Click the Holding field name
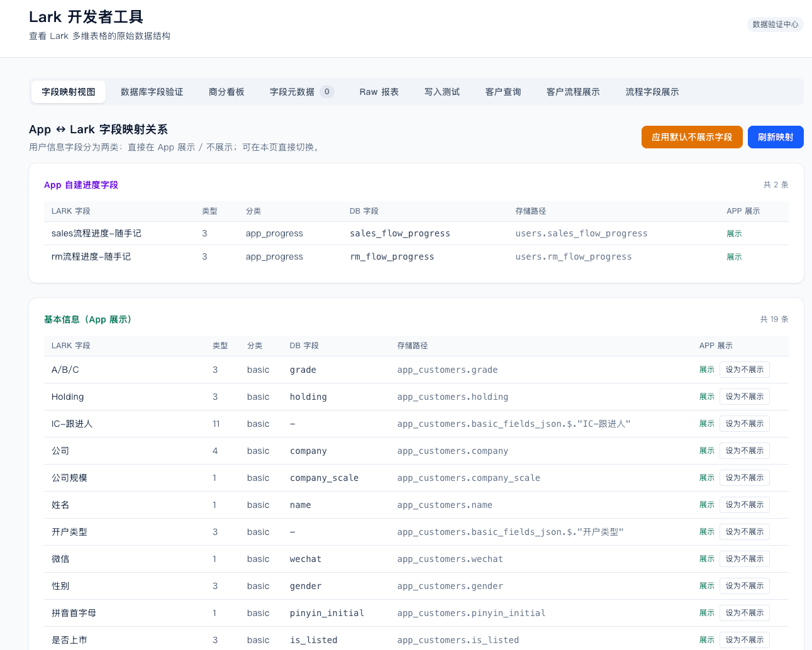Image resolution: width=812 pixels, height=650 pixels. [67, 397]
